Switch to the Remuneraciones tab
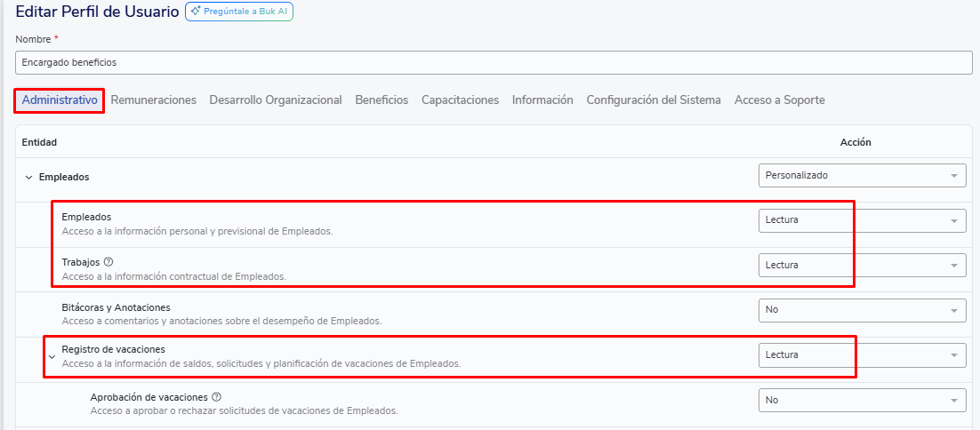This screenshot has height=430, width=980. [x=153, y=100]
